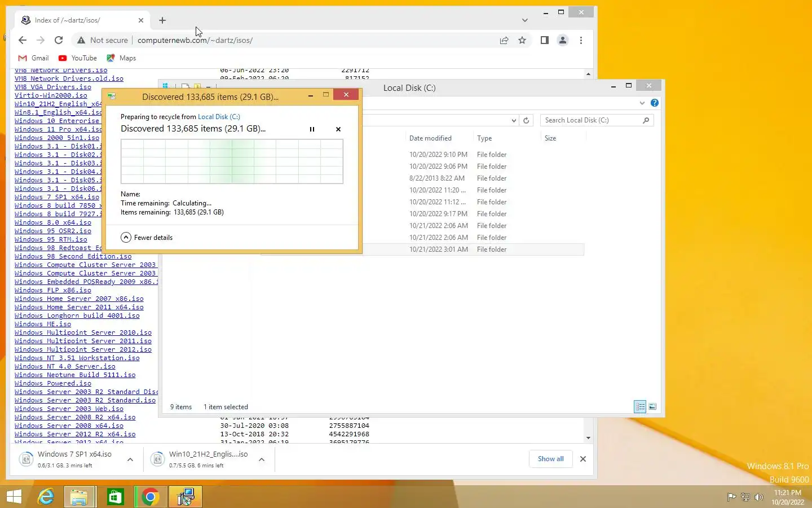The image size is (812, 508).
Task: Open the Windows Start button
Action: coord(14,497)
